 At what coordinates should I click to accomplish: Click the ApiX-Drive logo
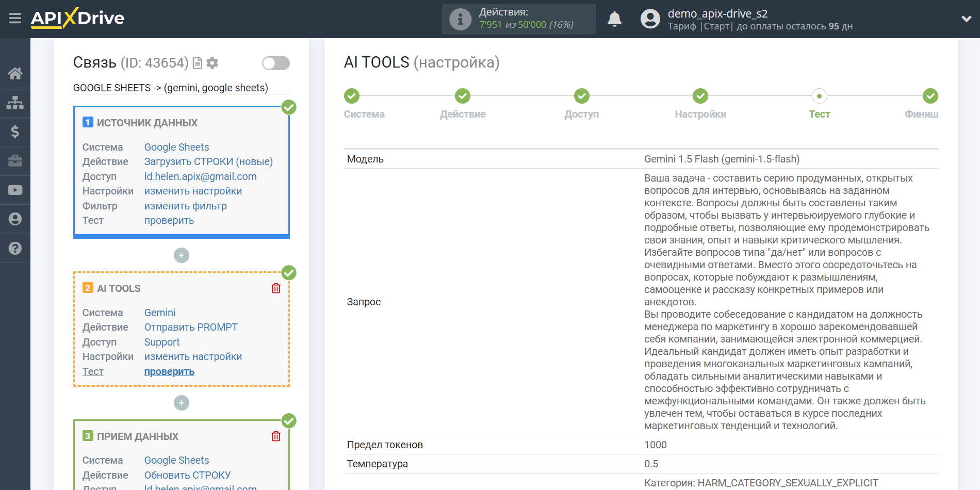(77, 18)
